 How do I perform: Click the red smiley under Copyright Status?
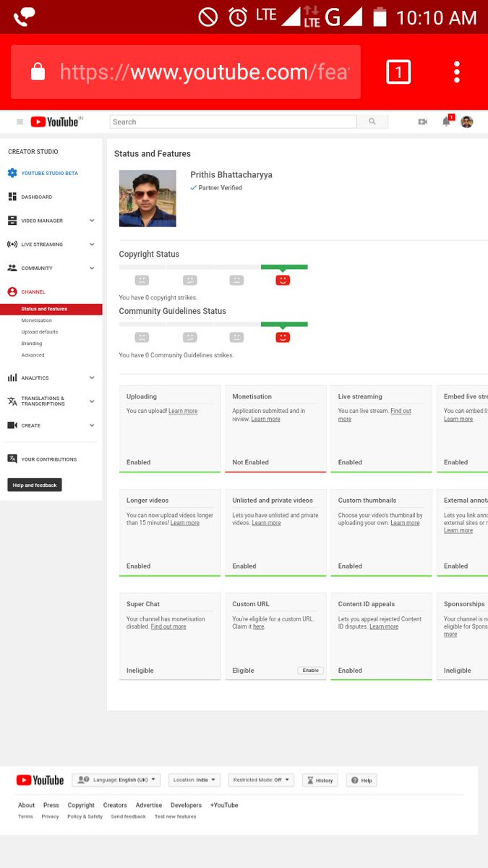point(283,280)
